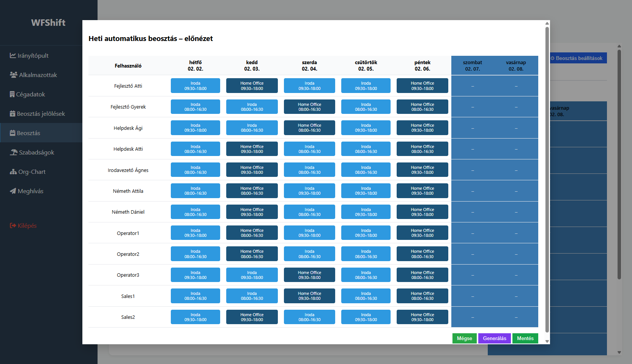This screenshot has width=632, height=364.
Task: Click the Meghívás paper plane icon
Action: click(13, 191)
